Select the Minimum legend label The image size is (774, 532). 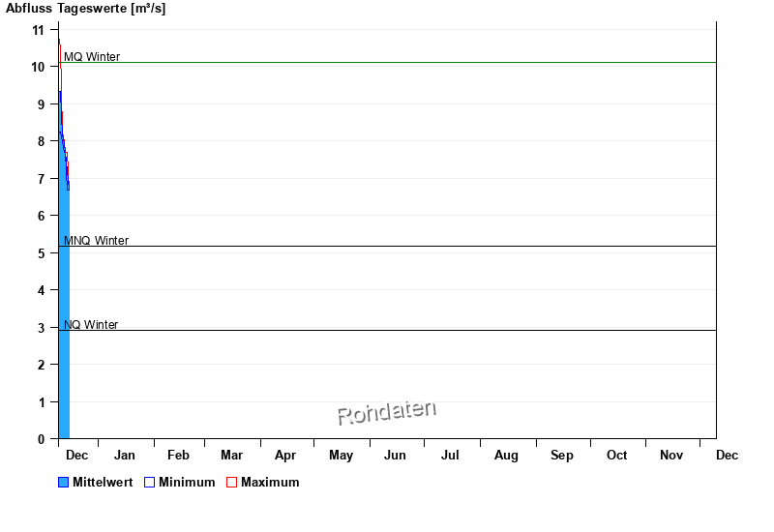187,483
